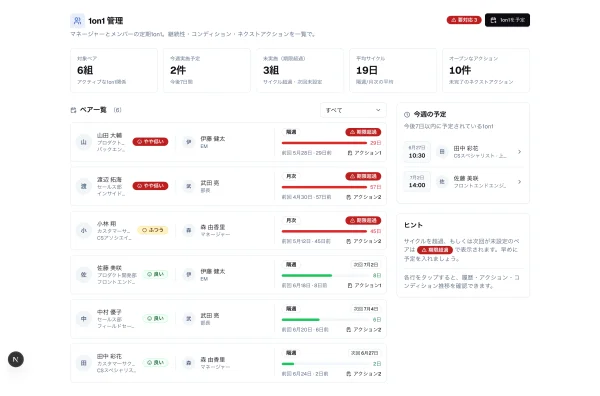
Task: Select the 平均サイクル 19日 card
Action: pyautogui.click(x=393, y=70)
